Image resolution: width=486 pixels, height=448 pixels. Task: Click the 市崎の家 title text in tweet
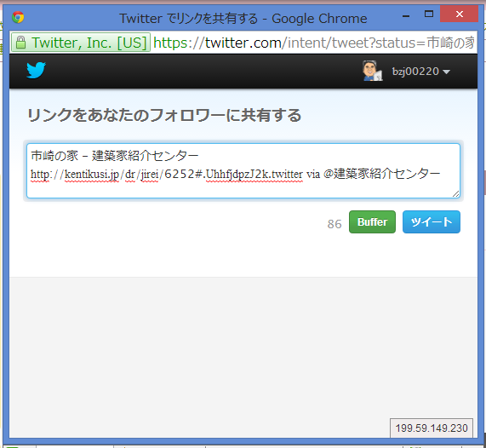(54, 156)
